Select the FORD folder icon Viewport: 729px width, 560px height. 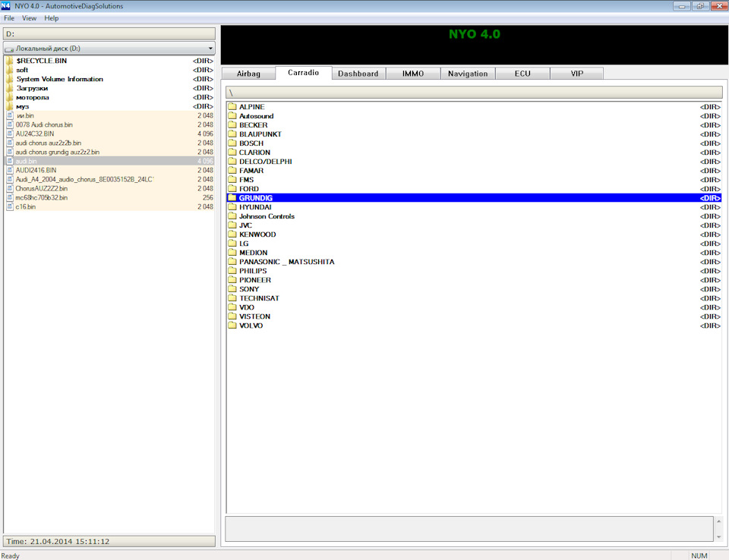point(232,189)
